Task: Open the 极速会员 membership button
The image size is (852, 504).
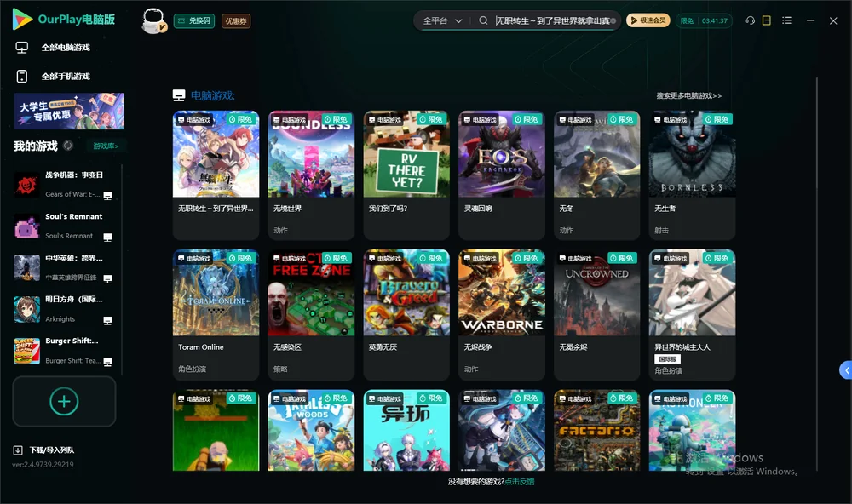Action: pyautogui.click(x=648, y=20)
